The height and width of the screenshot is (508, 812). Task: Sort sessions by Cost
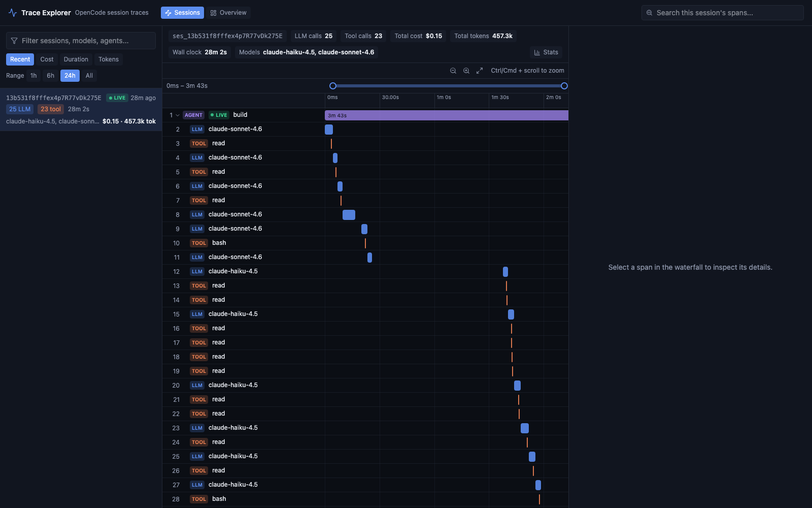[x=47, y=59]
